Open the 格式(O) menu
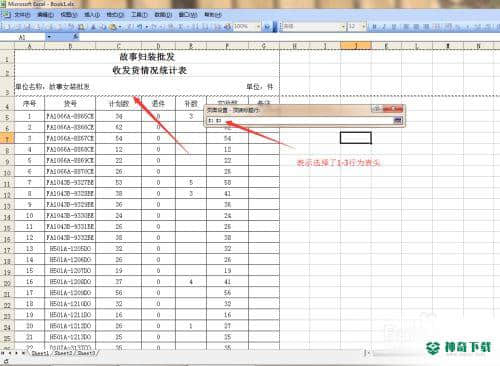The width and height of the screenshot is (500, 366). pos(115,15)
